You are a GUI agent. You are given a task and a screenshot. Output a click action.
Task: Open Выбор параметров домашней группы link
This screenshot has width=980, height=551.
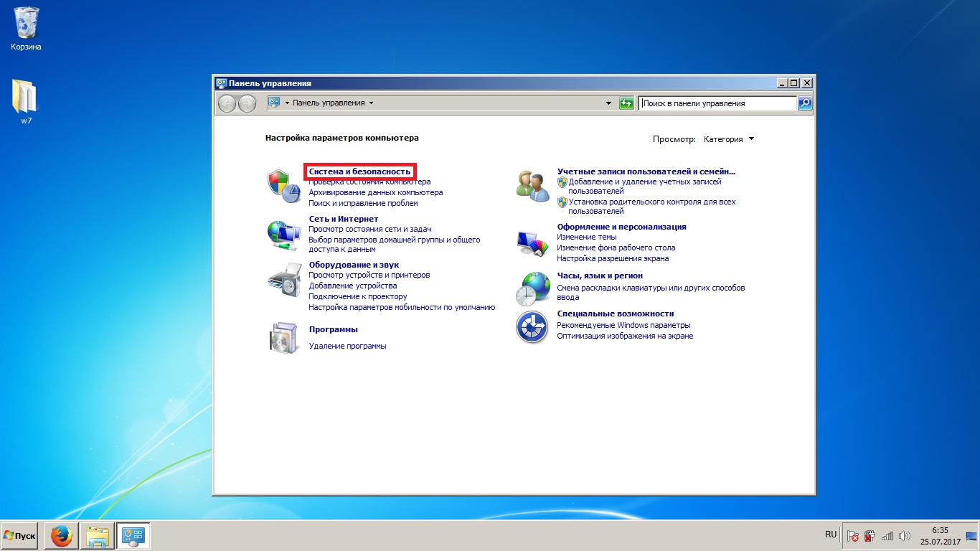pos(394,245)
